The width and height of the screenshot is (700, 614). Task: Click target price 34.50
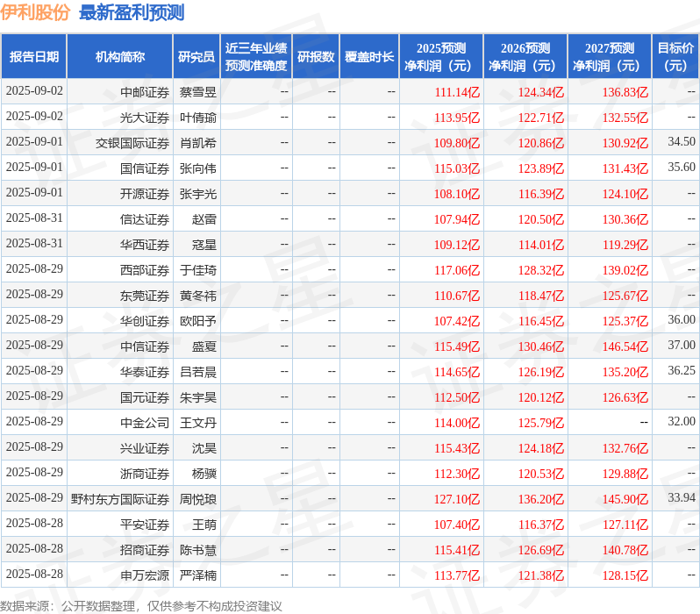[682, 141]
